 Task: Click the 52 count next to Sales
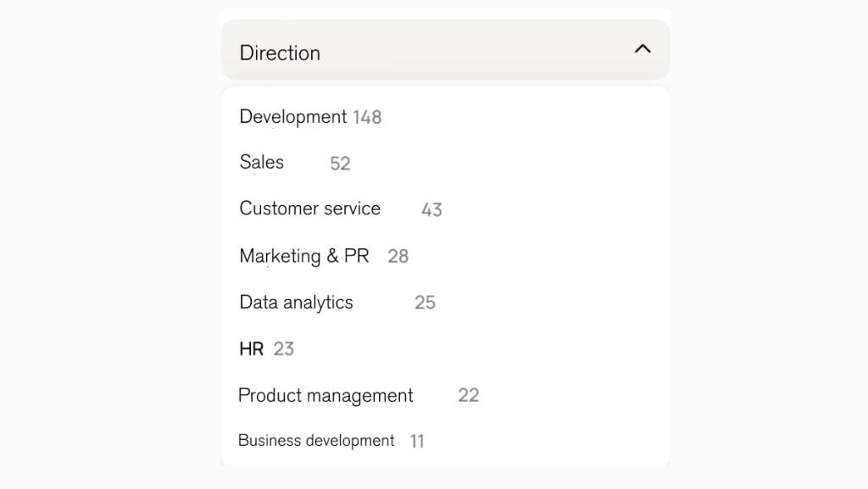[x=340, y=164]
